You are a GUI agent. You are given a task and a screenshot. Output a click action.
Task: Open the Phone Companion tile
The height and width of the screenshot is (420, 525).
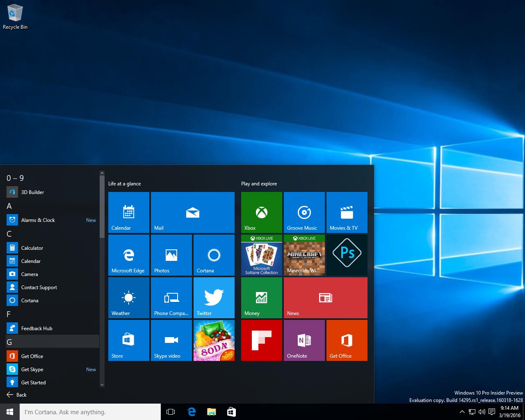click(x=171, y=298)
